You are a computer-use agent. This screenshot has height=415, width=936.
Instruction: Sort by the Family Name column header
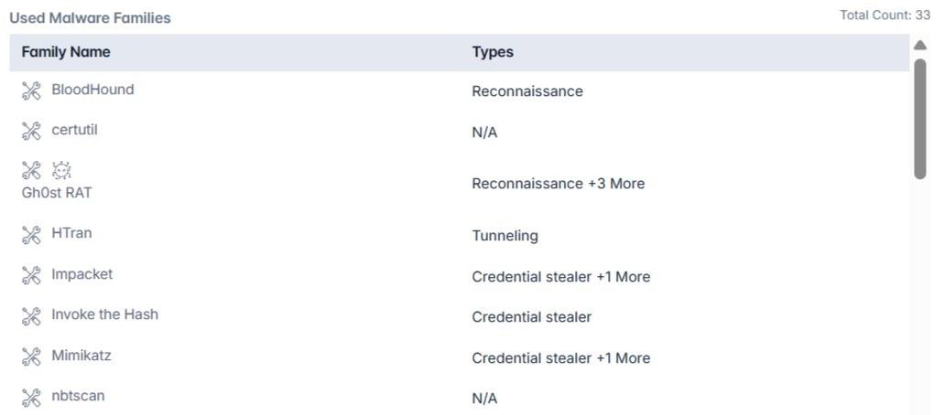pos(66,52)
